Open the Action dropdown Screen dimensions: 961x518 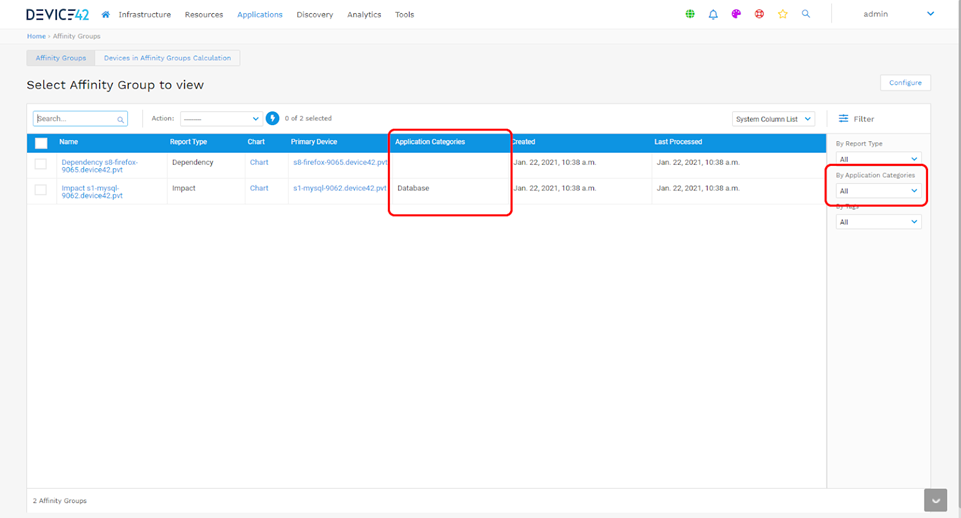point(221,119)
